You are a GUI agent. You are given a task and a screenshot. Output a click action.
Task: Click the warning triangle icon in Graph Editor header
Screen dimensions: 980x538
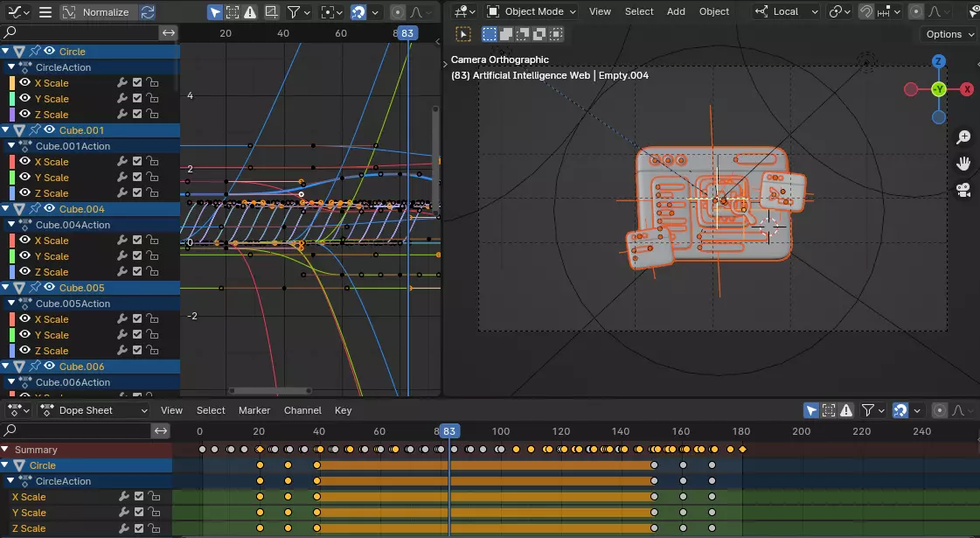click(x=251, y=12)
